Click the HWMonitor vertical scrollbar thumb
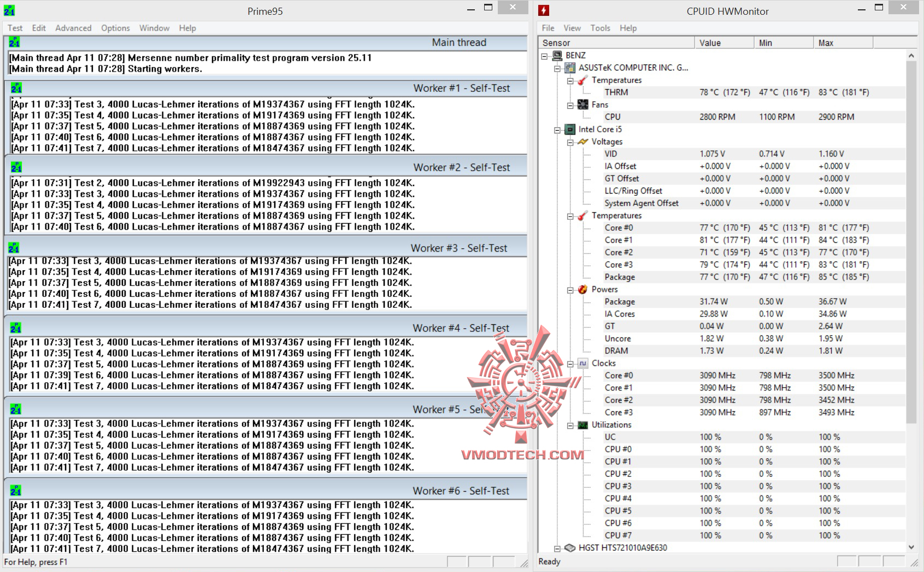Viewport: 924px width, 572px height. coord(911,242)
